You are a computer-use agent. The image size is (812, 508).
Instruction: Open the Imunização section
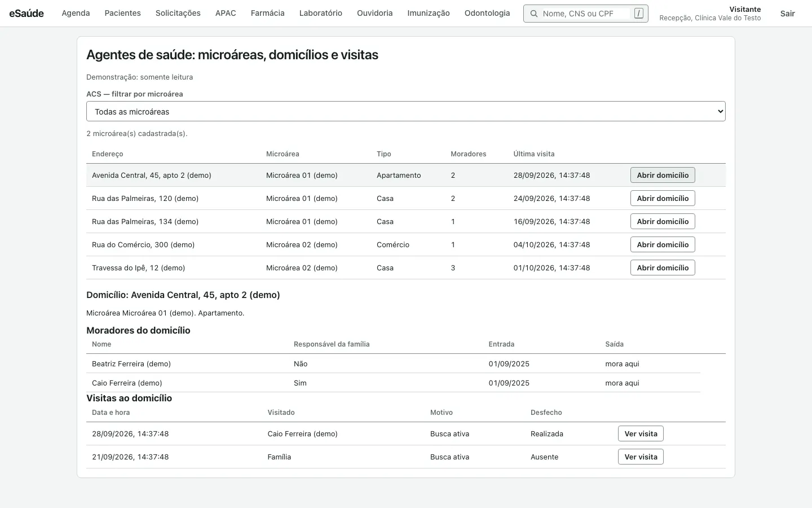(x=429, y=13)
